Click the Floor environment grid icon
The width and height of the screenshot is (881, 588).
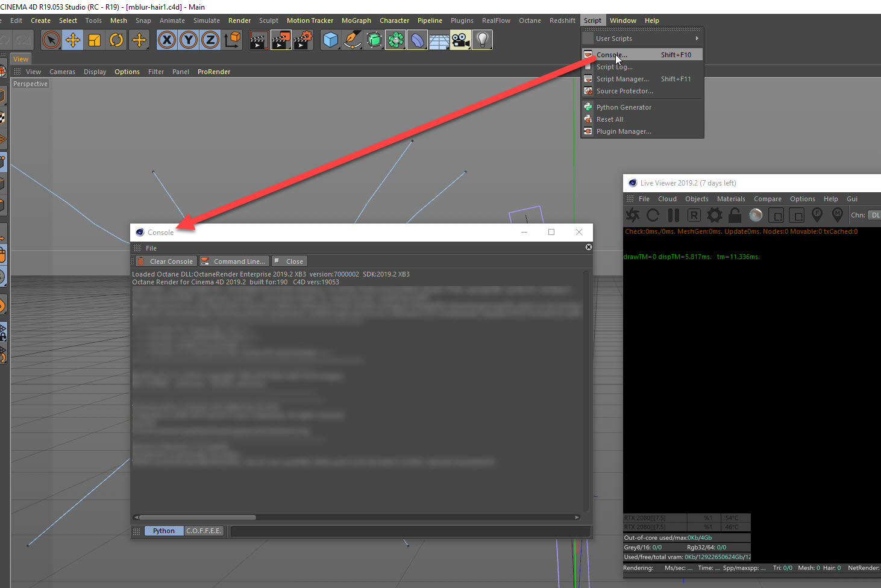click(x=439, y=40)
